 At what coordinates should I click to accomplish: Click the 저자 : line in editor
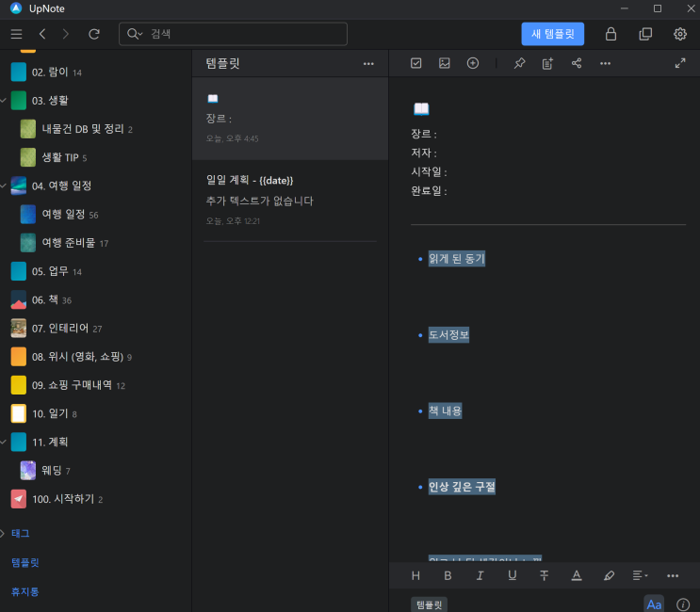point(424,153)
